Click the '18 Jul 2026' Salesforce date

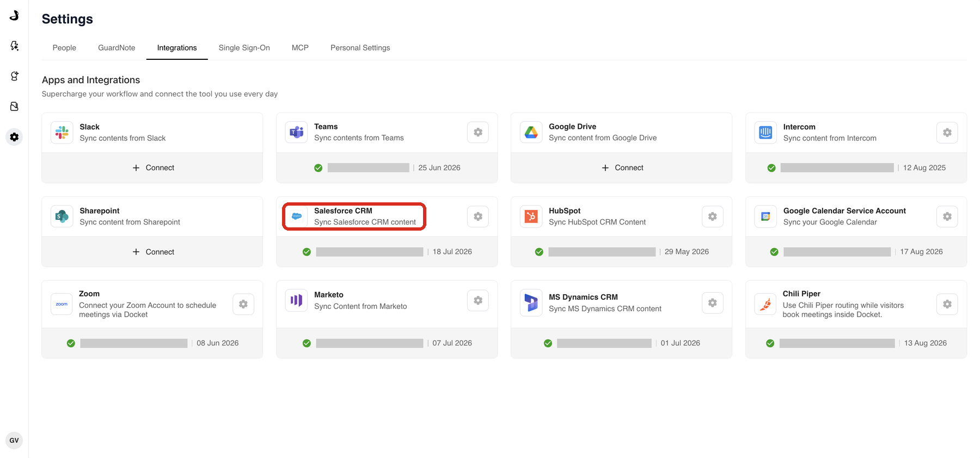coord(452,251)
